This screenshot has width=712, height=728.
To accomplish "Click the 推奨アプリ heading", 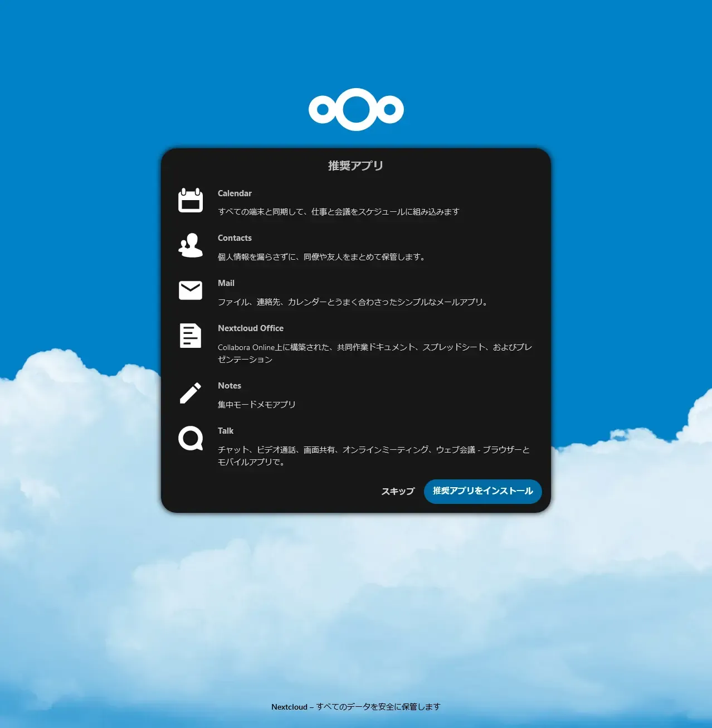I will (355, 166).
